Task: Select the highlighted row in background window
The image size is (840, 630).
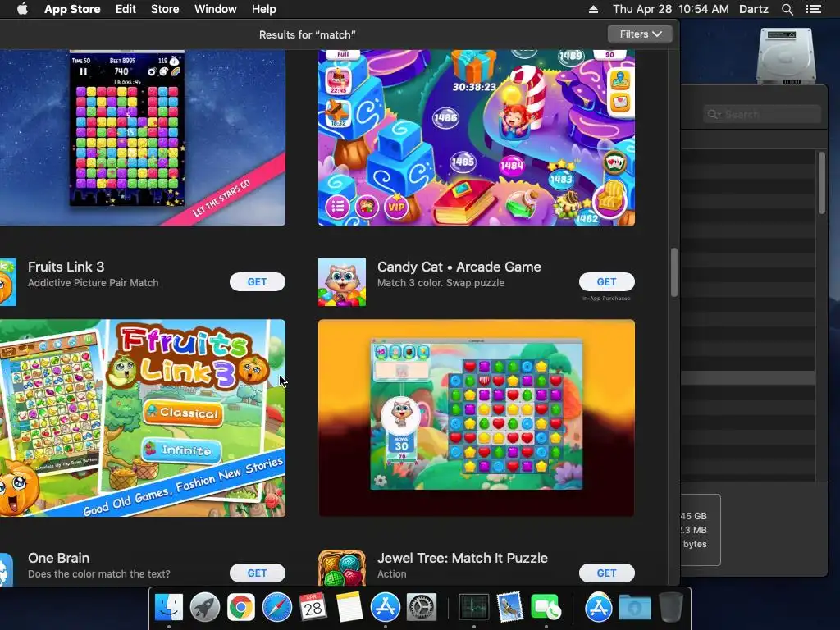Action: [748, 377]
